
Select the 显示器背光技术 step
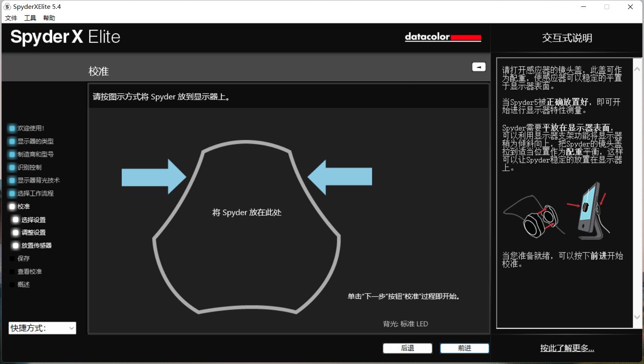click(38, 180)
